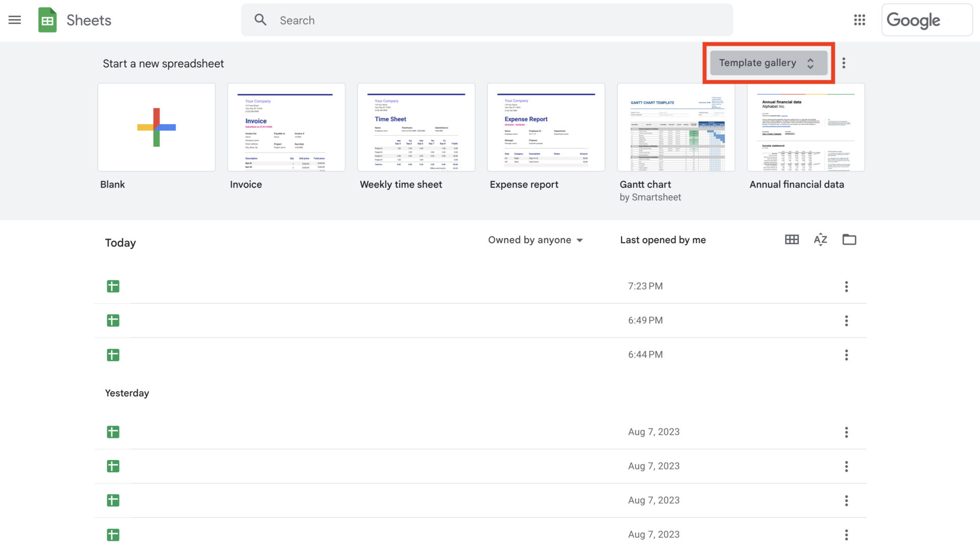Open the file picker folder icon
Image resolution: width=980 pixels, height=551 pixels.
pyautogui.click(x=849, y=239)
